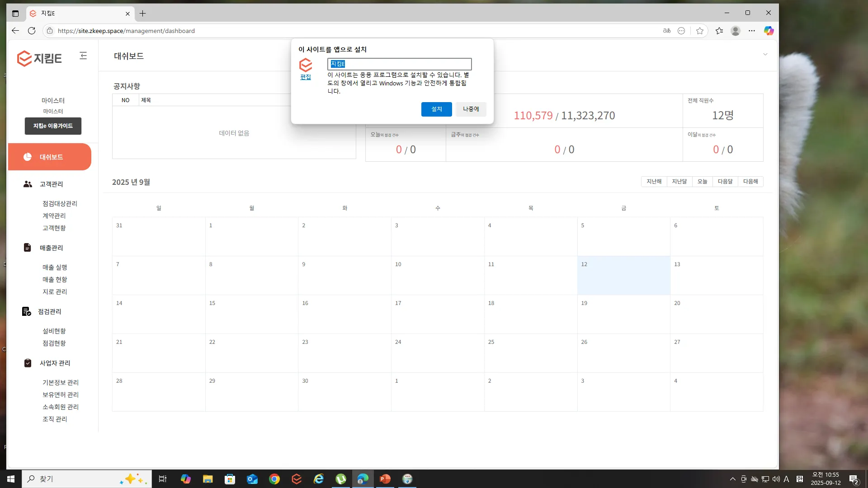Click the 점검관리 checklist icon

click(x=27, y=311)
